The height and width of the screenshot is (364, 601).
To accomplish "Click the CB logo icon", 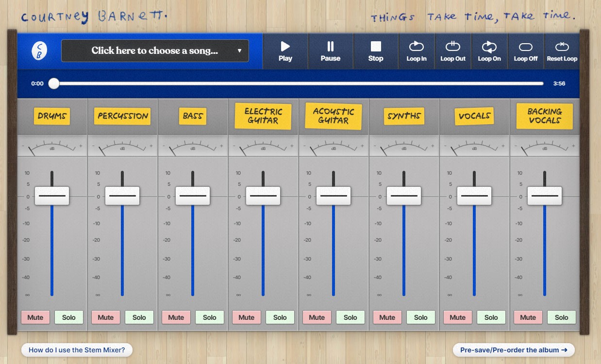I will click(x=39, y=51).
